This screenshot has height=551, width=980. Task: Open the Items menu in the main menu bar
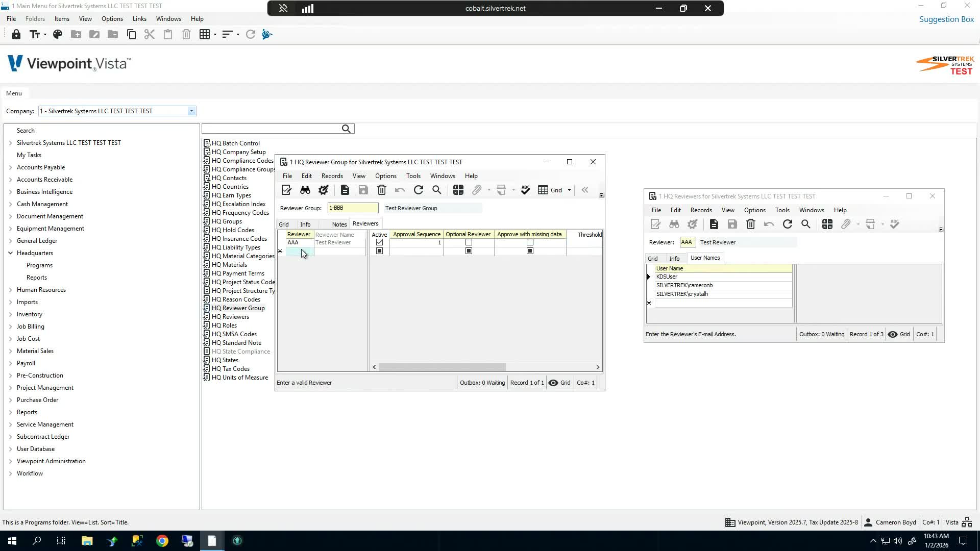[62, 19]
